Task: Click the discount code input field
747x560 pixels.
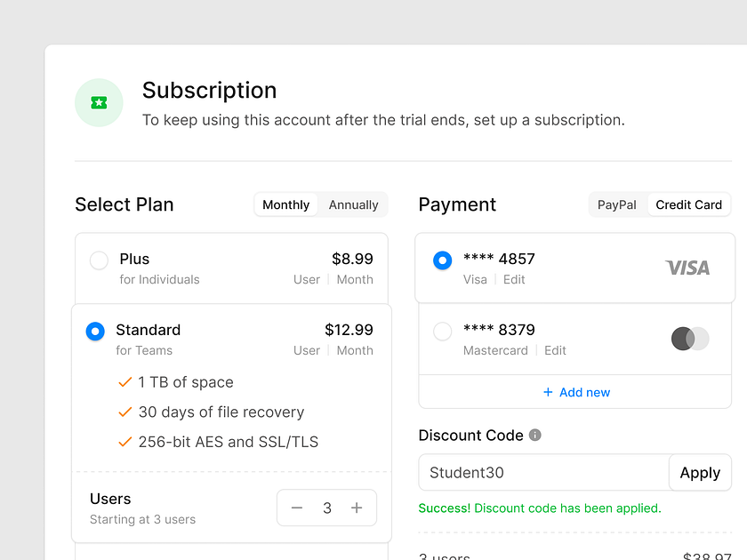Action: [x=534, y=472]
